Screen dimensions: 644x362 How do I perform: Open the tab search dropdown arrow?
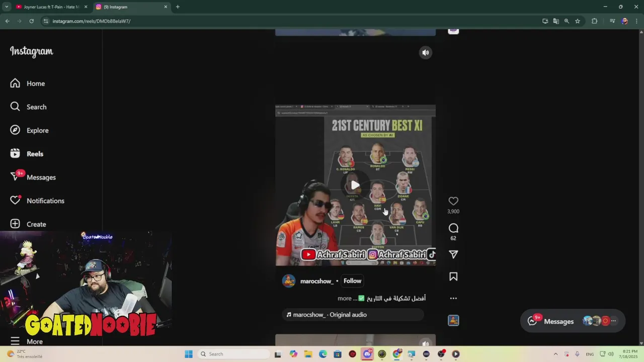pos(7,7)
